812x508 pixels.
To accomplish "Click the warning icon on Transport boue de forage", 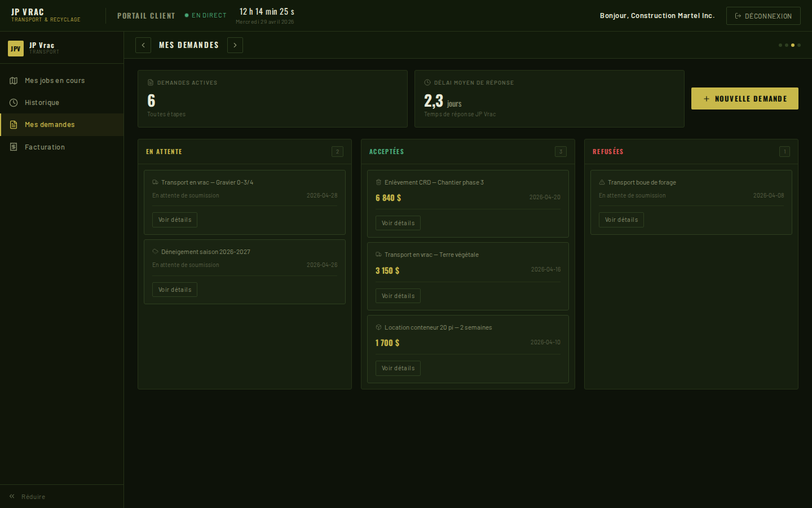I will (x=602, y=182).
